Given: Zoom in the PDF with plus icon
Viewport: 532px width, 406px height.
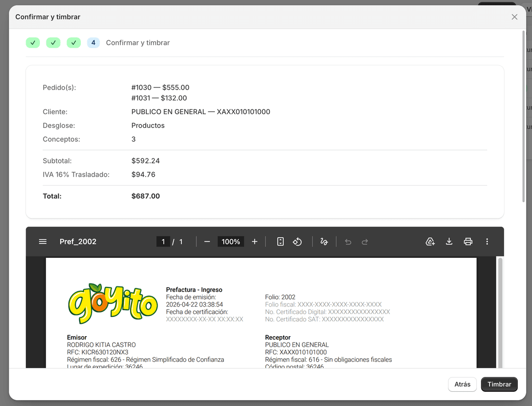Looking at the screenshot, I should coord(255,242).
